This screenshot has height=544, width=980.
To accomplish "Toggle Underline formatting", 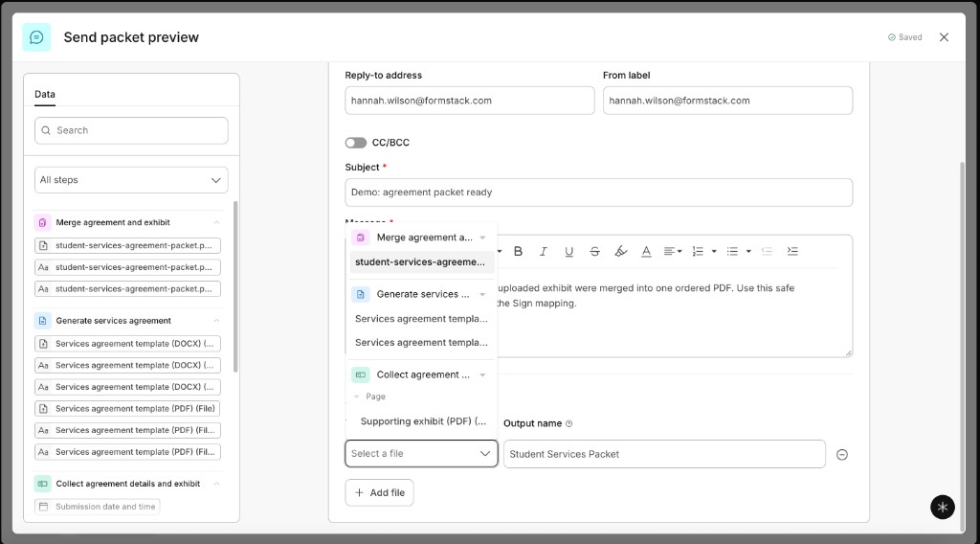I will tap(568, 251).
